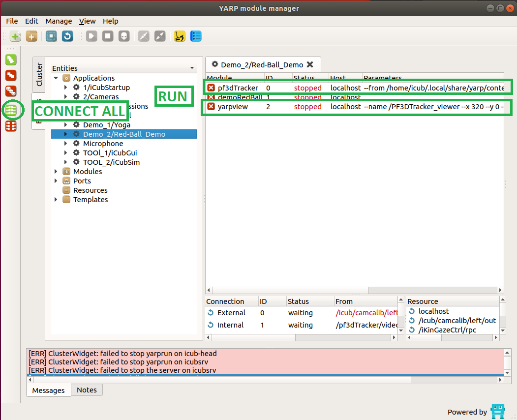Click the New Application green plus icon
The width and height of the screenshot is (517, 420).
click(15, 36)
